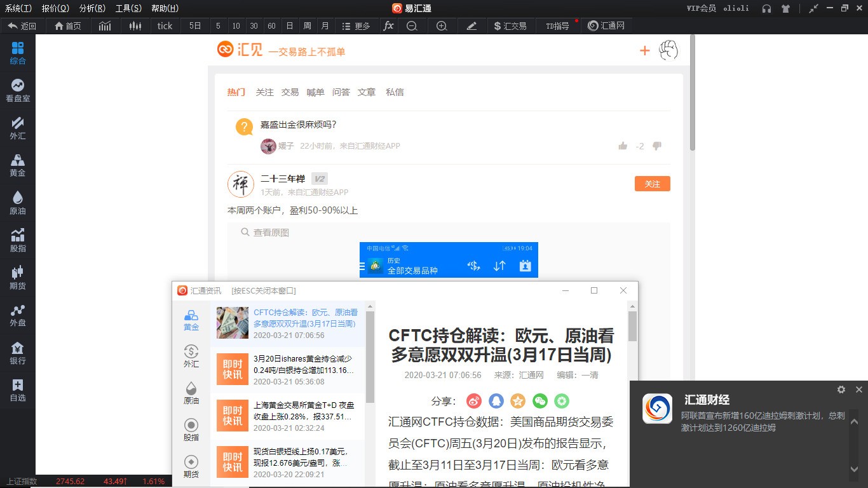This screenshot has height=488, width=868.
Task: Zoom out with the minus magnifier
Action: (x=412, y=26)
